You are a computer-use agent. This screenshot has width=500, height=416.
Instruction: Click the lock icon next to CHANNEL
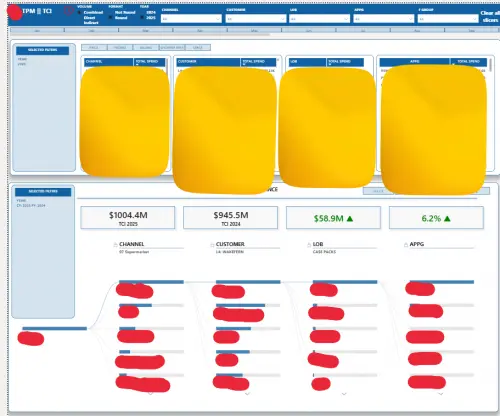pos(115,244)
